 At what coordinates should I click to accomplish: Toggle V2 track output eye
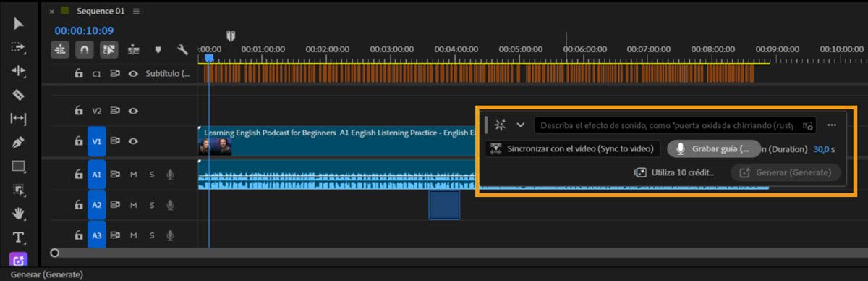[133, 111]
